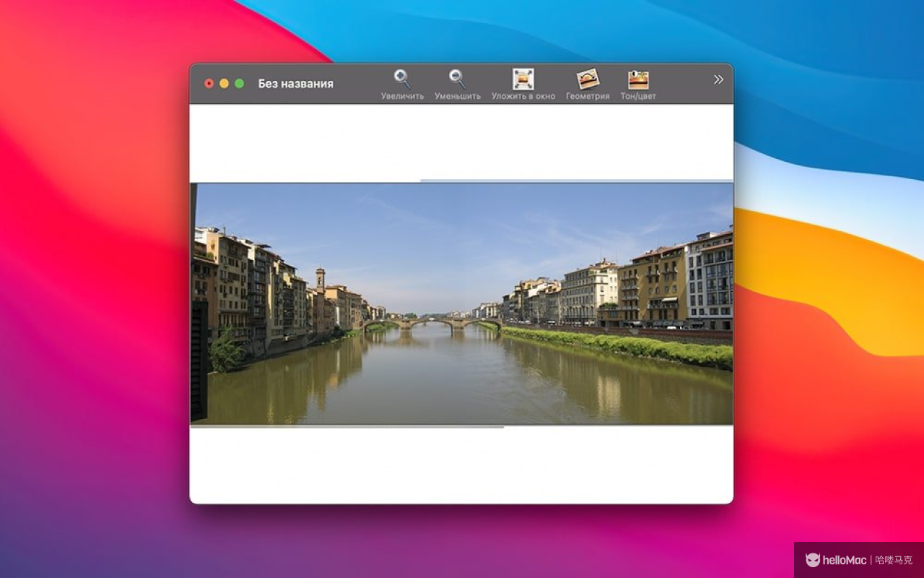Close the Без названия window
The image size is (924, 578).
(x=209, y=84)
